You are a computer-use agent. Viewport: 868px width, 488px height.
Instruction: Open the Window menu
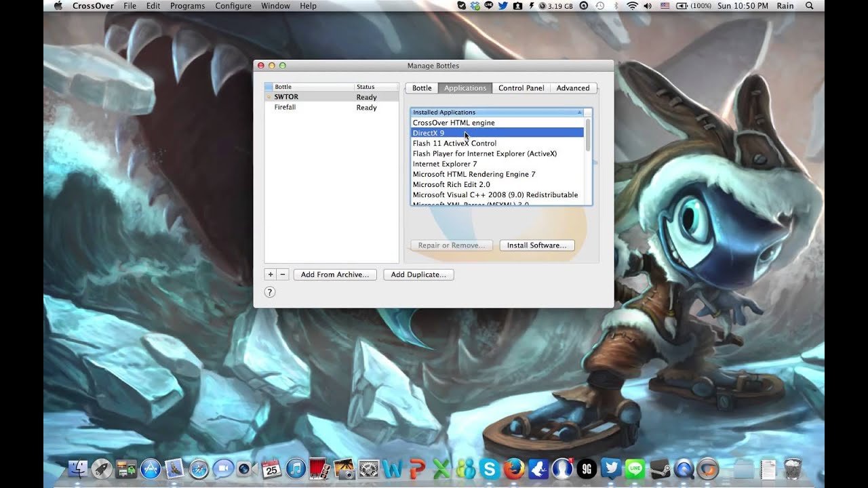coord(275,5)
